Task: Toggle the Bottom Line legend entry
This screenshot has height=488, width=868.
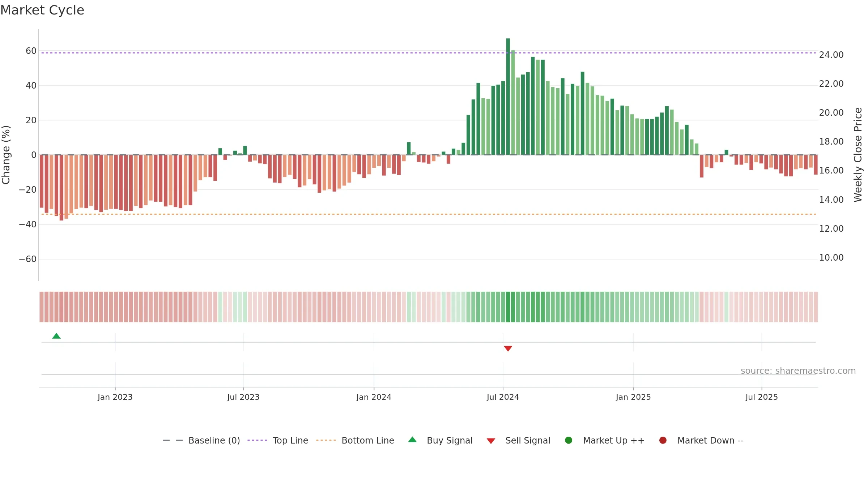Action: [355, 440]
